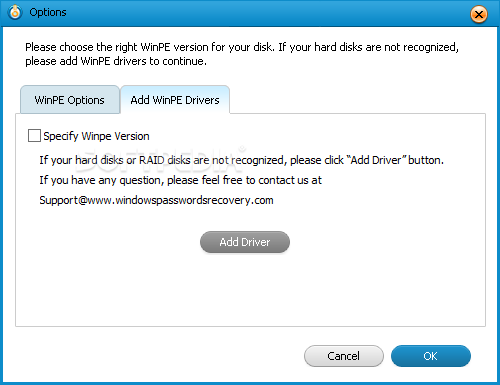Confirm settings with the OK button
500x385 pixels.
[431, 356]
